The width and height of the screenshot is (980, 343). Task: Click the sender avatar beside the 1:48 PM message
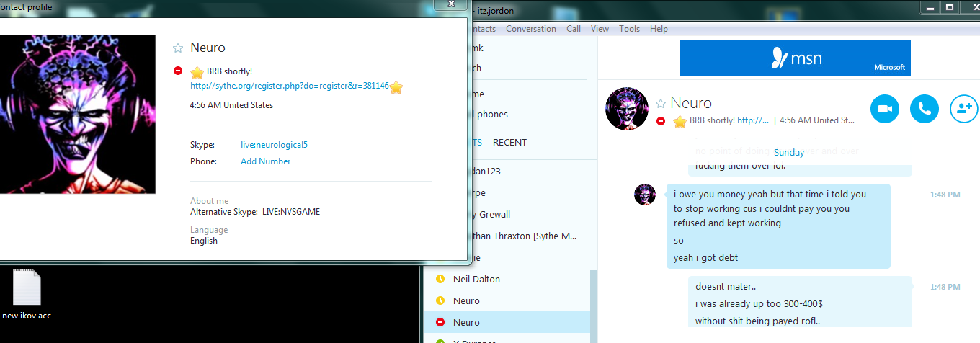644,195
